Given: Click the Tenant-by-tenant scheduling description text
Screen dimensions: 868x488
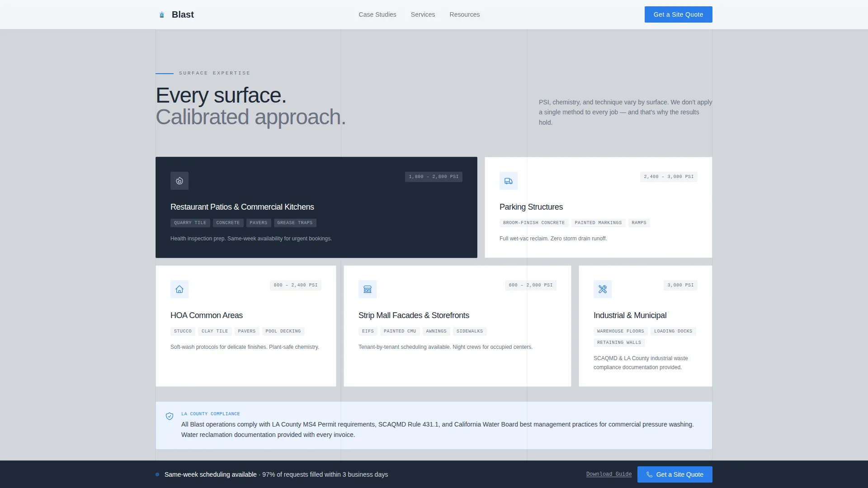Looking at the screenshot, I should 445,347.
